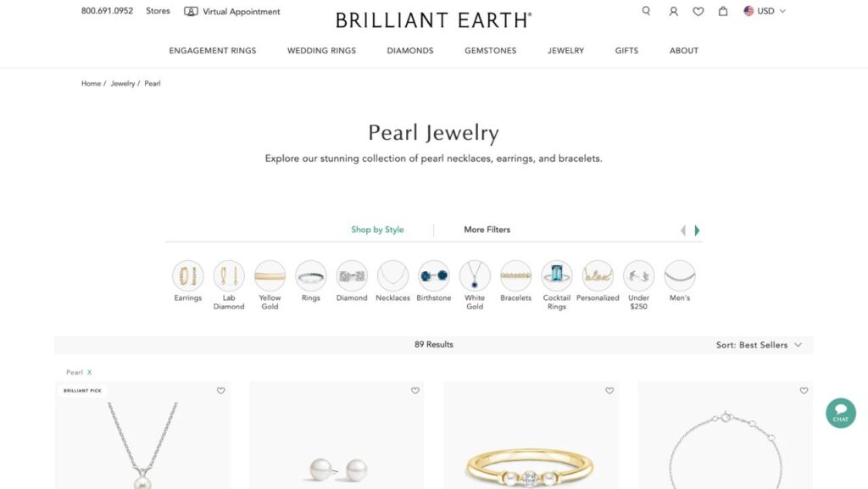Image resolution: width=868 pixels, height=489 pixels.
Task: Favorite the gold pearl ring product
Action: click(x=609, y=391)
